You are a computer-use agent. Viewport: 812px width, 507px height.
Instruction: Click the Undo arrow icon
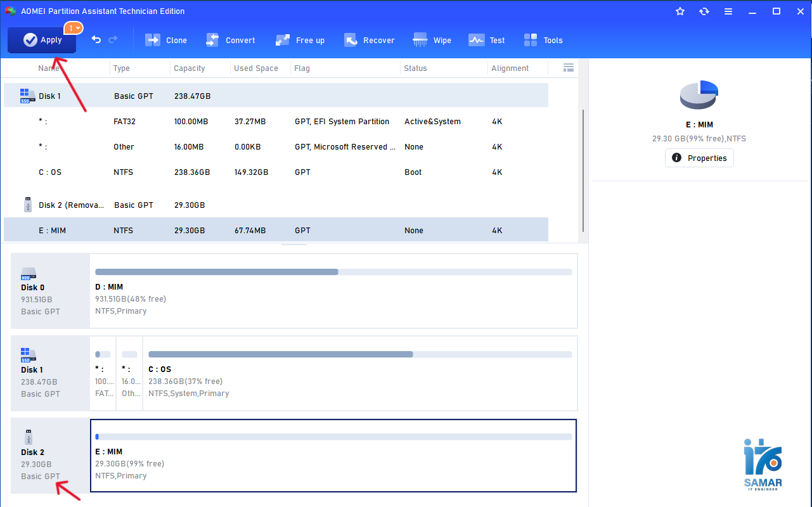tap(94, 39)
